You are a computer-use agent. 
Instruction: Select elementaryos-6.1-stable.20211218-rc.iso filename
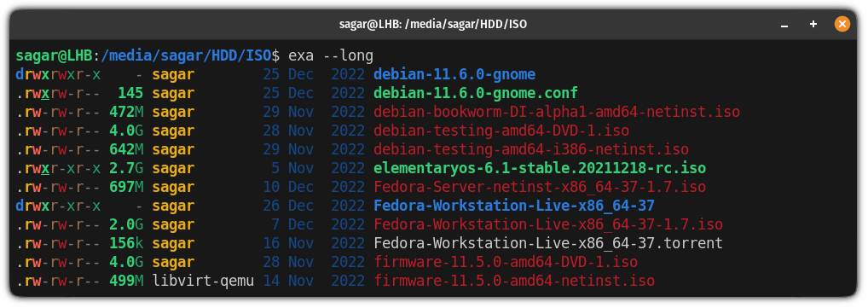click(x=540, y=168)
